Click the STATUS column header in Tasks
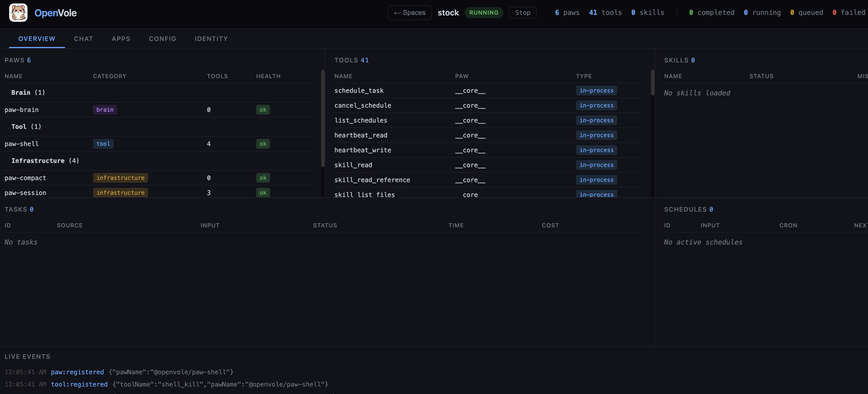Image resolution: width=868 pixels, height=394 pixels. pyautogui.click(x=325, y=225)
